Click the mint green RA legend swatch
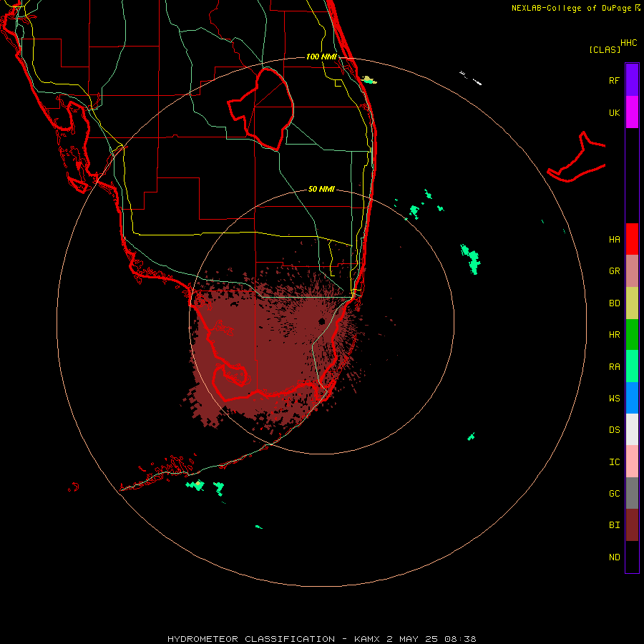The width and height of the screenshot is (644, 644). click(632, 366)
